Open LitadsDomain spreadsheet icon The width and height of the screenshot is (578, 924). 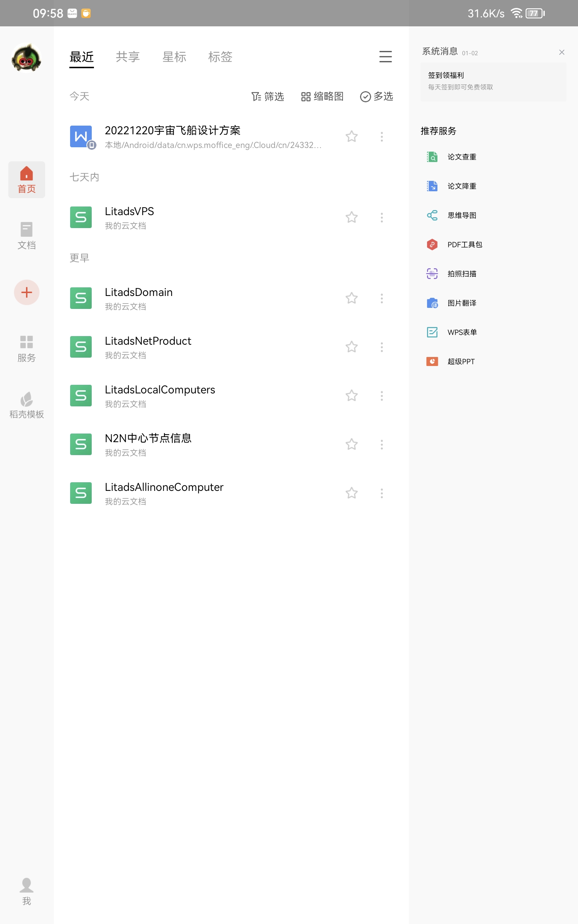coord(81,298)
